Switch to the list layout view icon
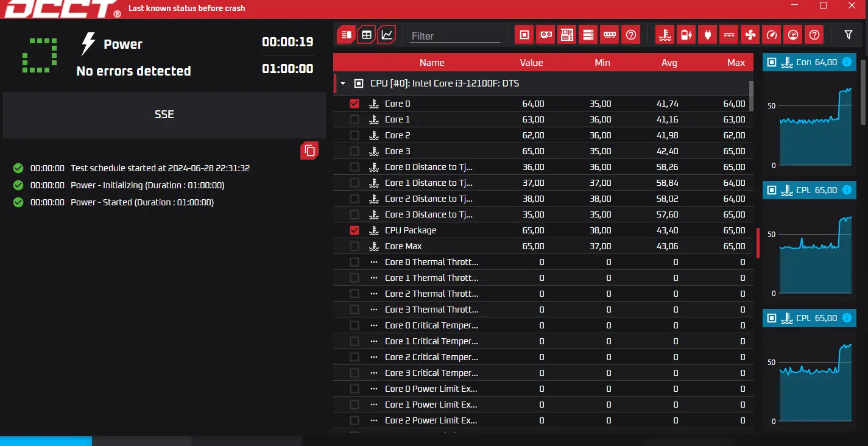Image resolution: width=868 pixels, height=446 pixels. (x=347, y=35)
